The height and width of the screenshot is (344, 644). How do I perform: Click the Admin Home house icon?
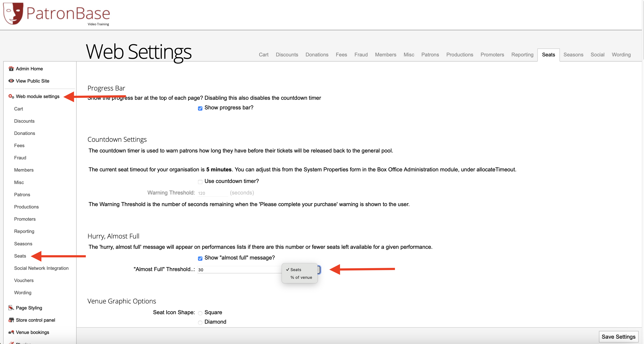[11, 68]
